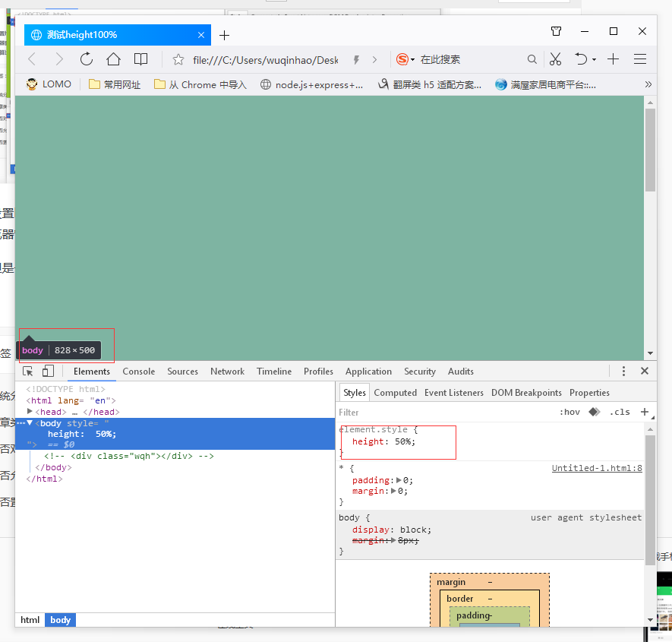Open a new browser tab
The height and width of the screenshot is (642, 672).
coord(224,35)
